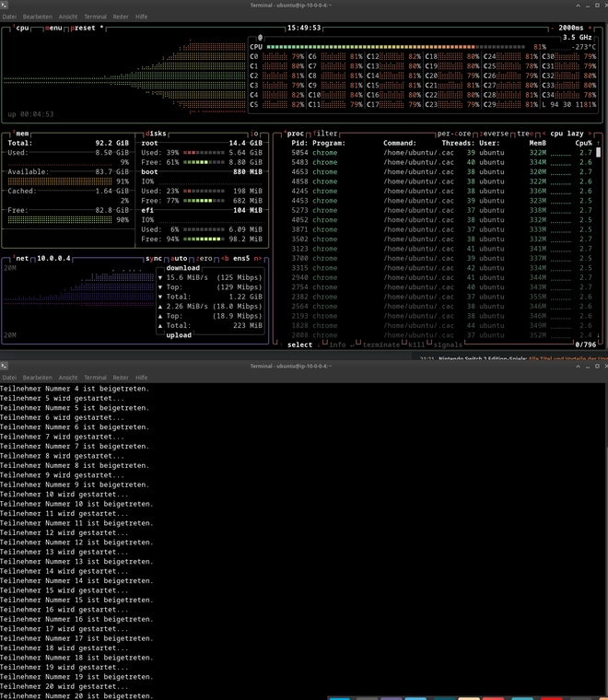Click the filter field in proc box
Viewport: 608px width, 700px height.
pyautogui.click(x=325, y=133)
